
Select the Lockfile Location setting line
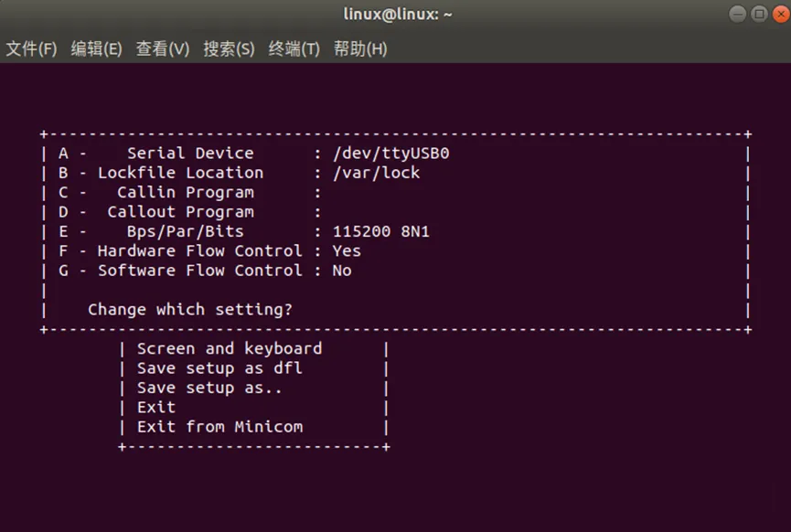tap(239, 173)
